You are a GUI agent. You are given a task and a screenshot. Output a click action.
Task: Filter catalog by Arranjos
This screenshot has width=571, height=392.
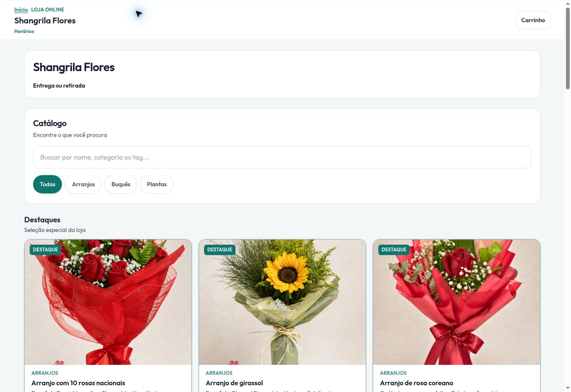click(x=83, y=184)
